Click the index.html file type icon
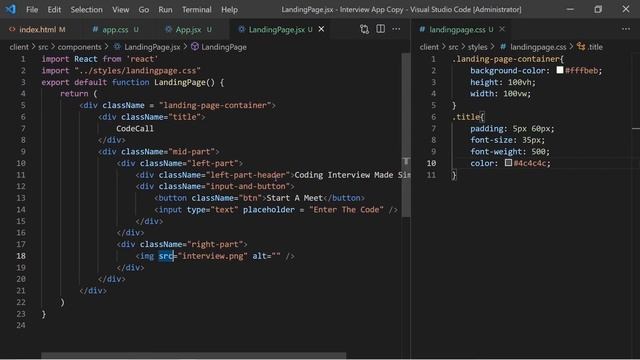The width and height of the screenshot is (640, 360). click(x=12, y=29)
